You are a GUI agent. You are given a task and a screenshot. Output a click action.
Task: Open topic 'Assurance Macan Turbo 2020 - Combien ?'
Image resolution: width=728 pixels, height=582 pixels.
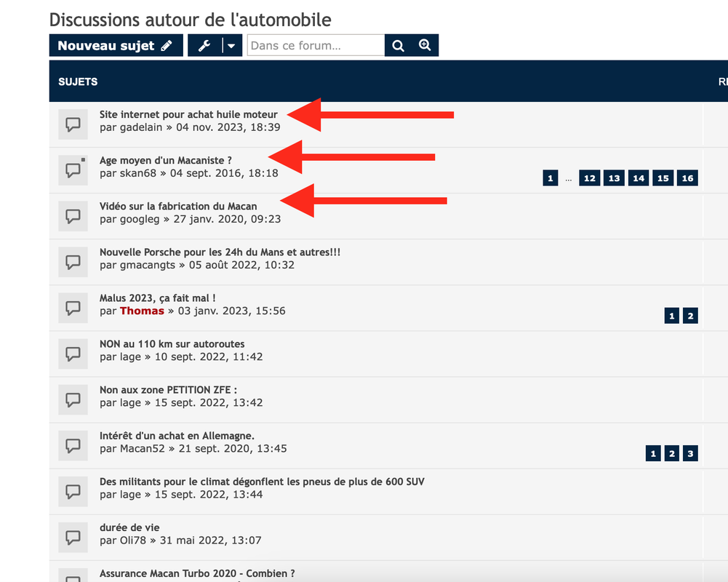(197, 574)
